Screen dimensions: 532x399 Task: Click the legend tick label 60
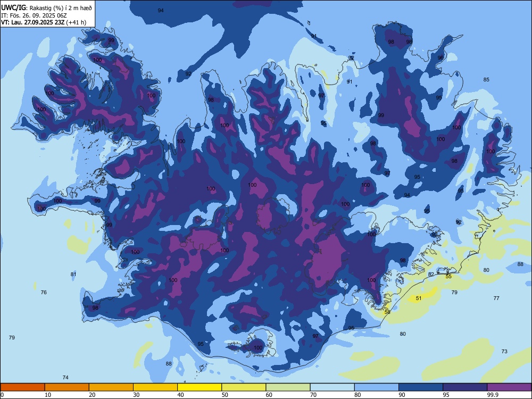point(269,395)
